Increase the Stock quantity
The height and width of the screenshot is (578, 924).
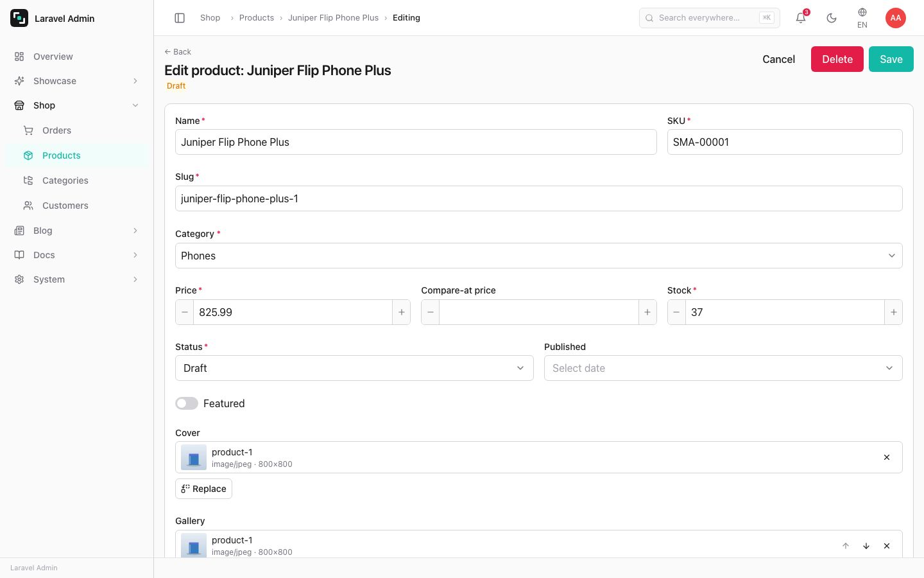(x=894, y=312)
